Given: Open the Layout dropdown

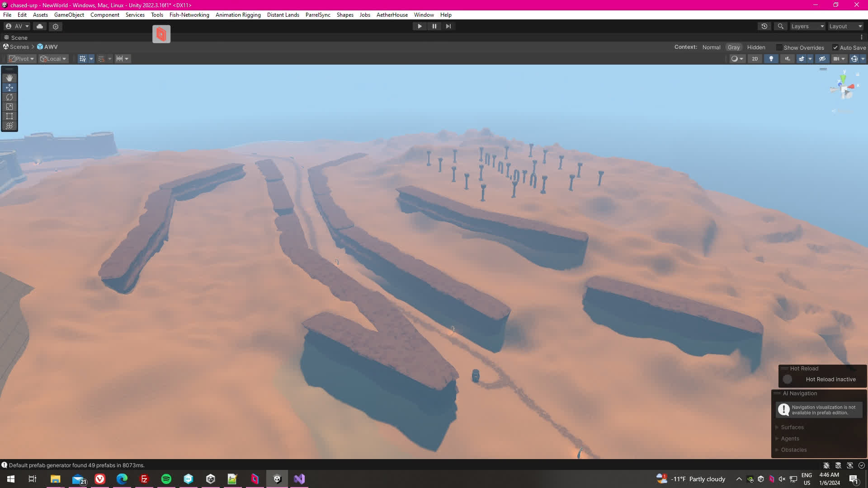Looking at the screenshot, I should click(x=845, y=26).
